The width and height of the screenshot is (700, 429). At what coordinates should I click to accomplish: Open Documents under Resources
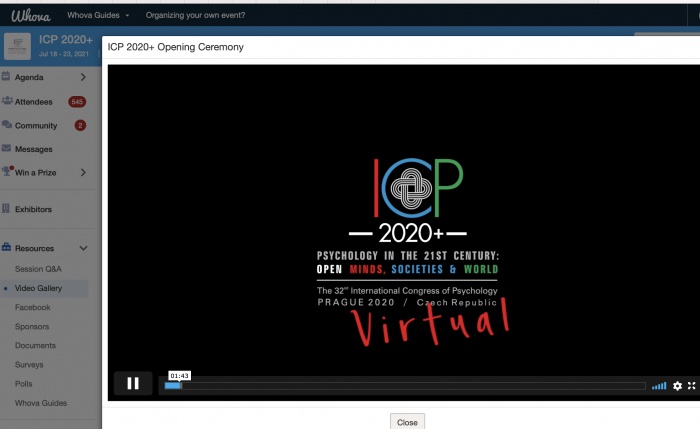(35, 346)
